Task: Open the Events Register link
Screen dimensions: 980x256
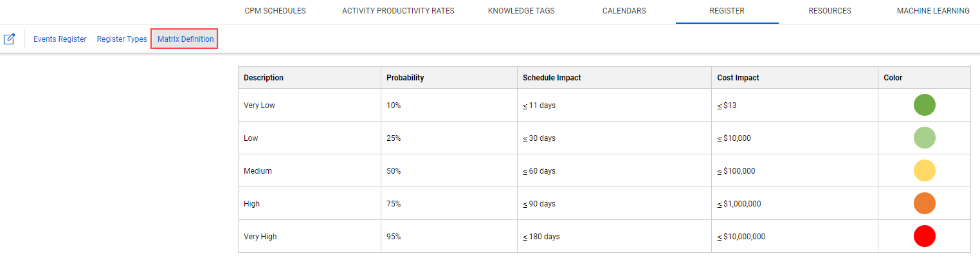Action: [60, 39]
